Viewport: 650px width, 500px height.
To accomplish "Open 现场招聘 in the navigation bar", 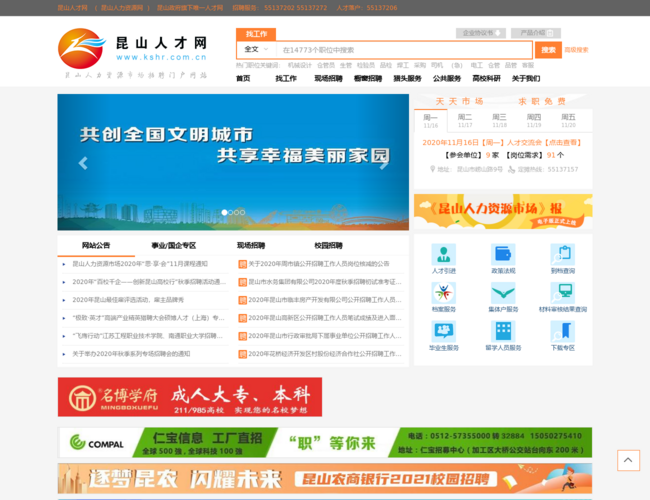I will coord(328,78).
